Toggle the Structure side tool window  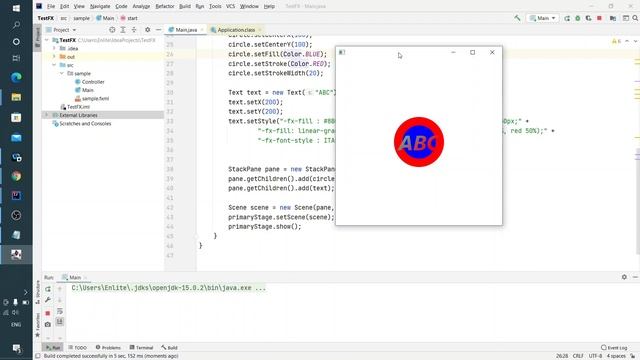[x=38, y=292]
